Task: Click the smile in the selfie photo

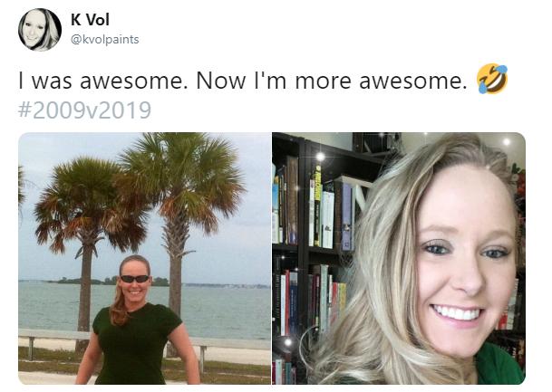Action: click(457, 313)
